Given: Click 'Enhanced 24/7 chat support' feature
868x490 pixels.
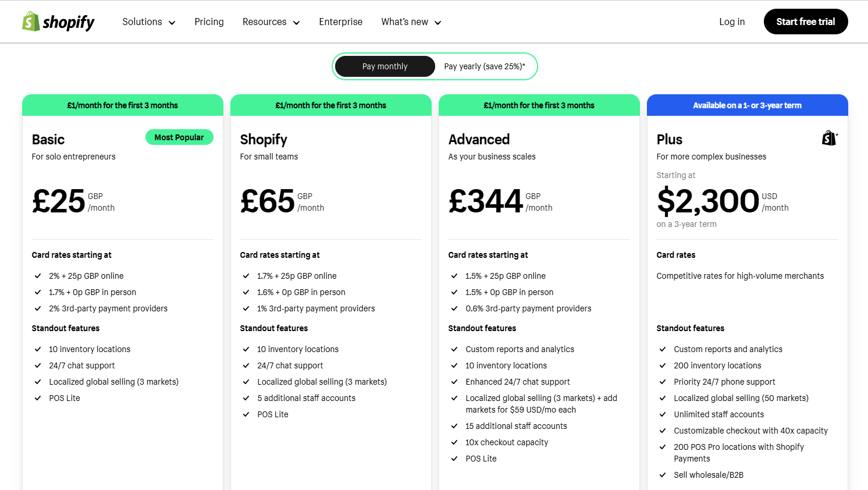Looking at the screenshot, I should (x=518, y=382).
